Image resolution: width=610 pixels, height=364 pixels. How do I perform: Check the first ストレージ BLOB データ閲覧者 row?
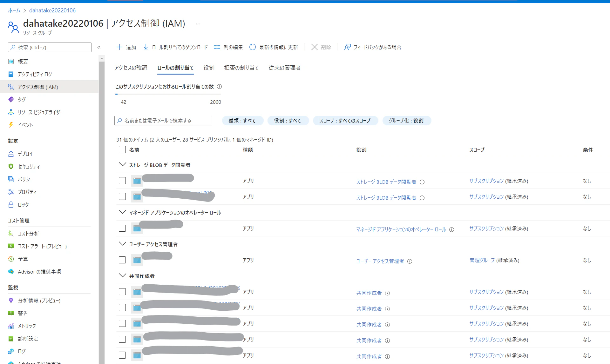click(x=122, y=181)
